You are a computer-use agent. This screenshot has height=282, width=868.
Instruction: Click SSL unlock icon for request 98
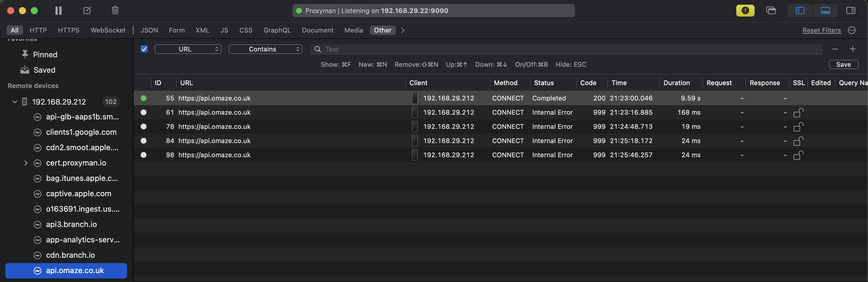pyautogui.click(x=798, y=155)
